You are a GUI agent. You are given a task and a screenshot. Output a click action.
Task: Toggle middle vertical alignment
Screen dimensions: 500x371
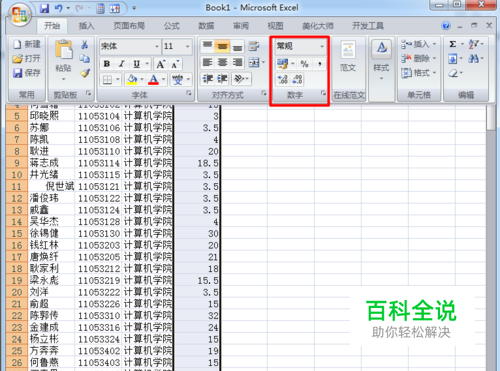point(222,46)
